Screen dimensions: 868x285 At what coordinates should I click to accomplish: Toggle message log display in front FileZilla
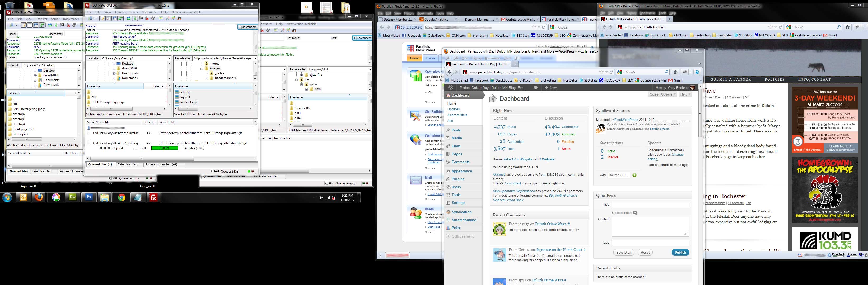(x=103, y=18)
